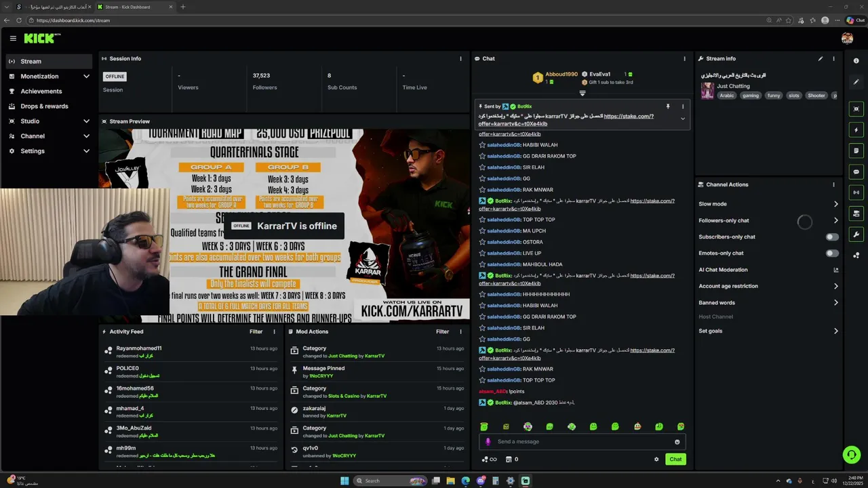Toggle Emotes-only chat switch

click(x=832, y=253)
